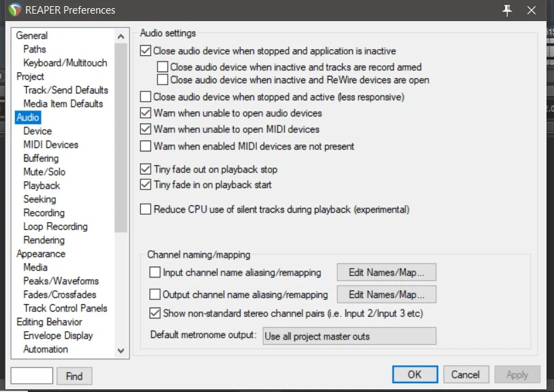The height and width of the screenshot is (392, 554).
Task: Select Paths in the preferences tree
Action: coord(35,49)
